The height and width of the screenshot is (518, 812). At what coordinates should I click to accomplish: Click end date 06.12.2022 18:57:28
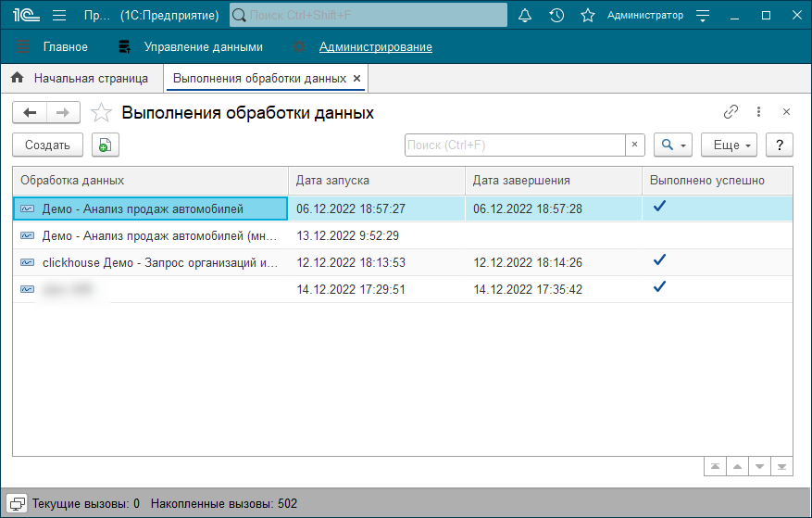click(528, 209)
